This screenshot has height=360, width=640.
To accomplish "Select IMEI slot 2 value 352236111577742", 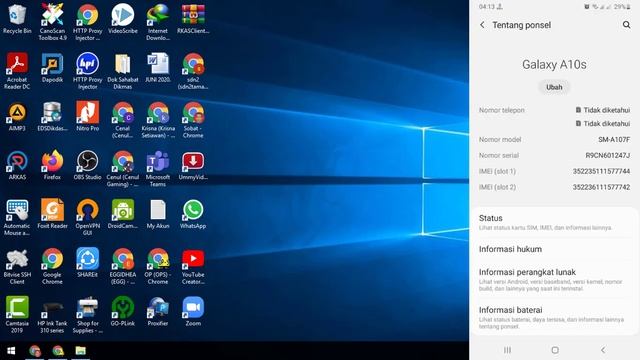I will point(601,187).
